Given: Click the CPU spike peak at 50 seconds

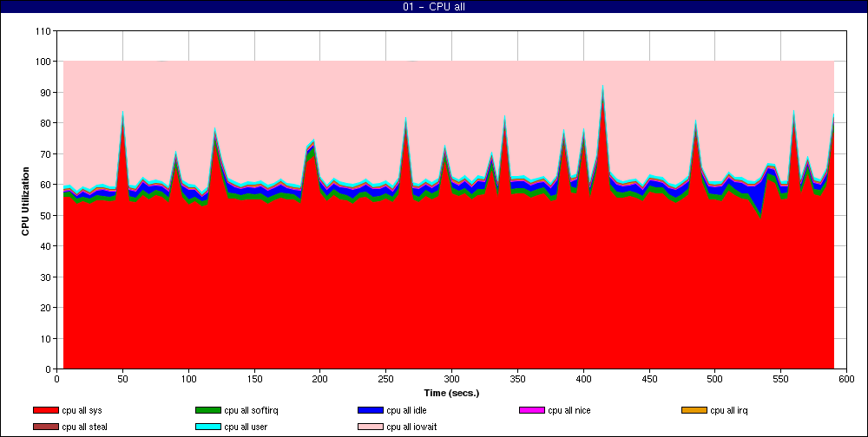Looking at the screenshot, I should pyautogui.click(x=122, y=113).
